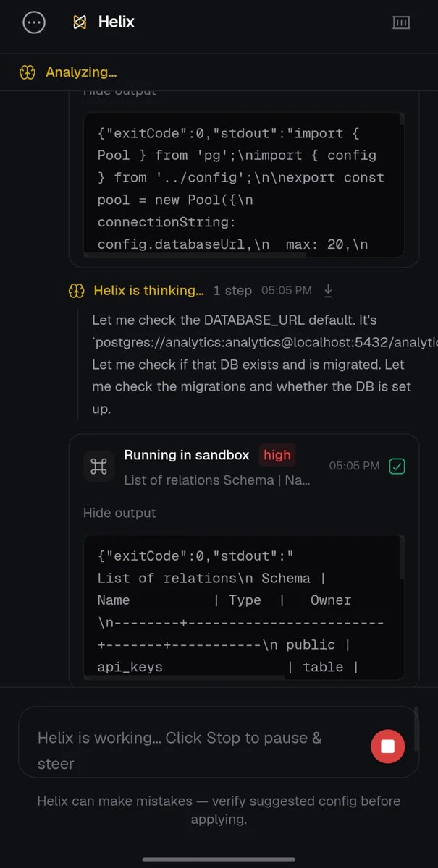
Task: Click the brain icon next to Helix is thinking
Action: 76,291
